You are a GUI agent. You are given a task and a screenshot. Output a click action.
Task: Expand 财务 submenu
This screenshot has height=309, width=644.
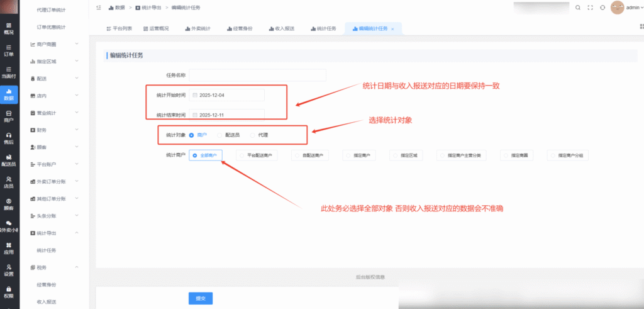[x=55, y=130]
